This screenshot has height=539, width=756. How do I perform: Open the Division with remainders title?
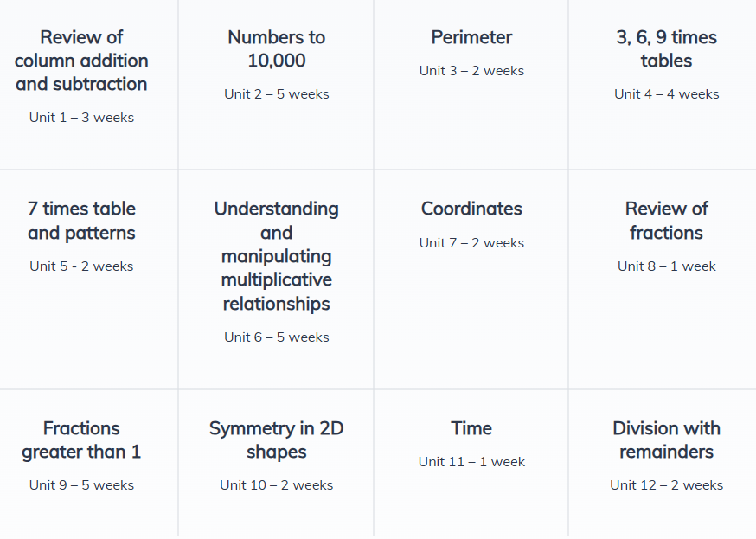click(666, 440)
